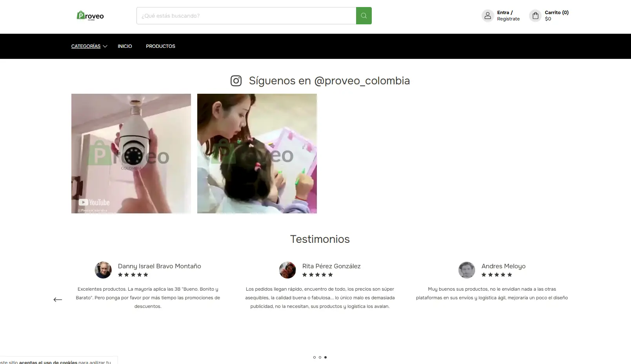Image resolution: width=631 pixels, height=364 pixels.
Task: Click the shopping bag cart icon
Action: [535, 16]
